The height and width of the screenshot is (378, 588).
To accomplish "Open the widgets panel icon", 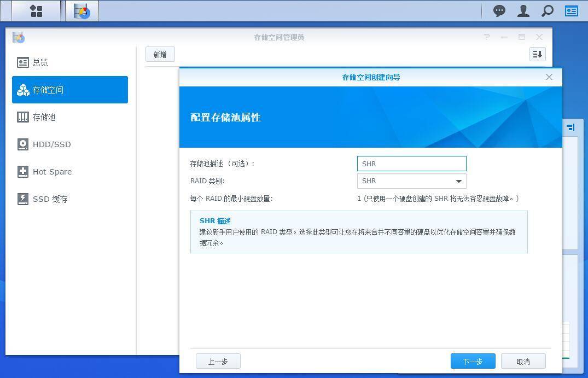I will click(x=572, y=11).
